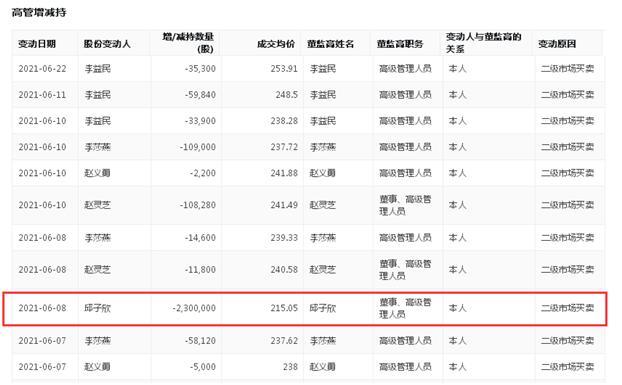Select the average price cell 248.5

click(x=287, y=95)
